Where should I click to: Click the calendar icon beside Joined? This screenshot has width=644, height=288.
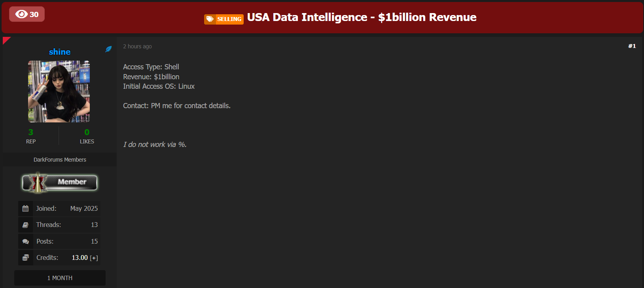click(25, 208)
